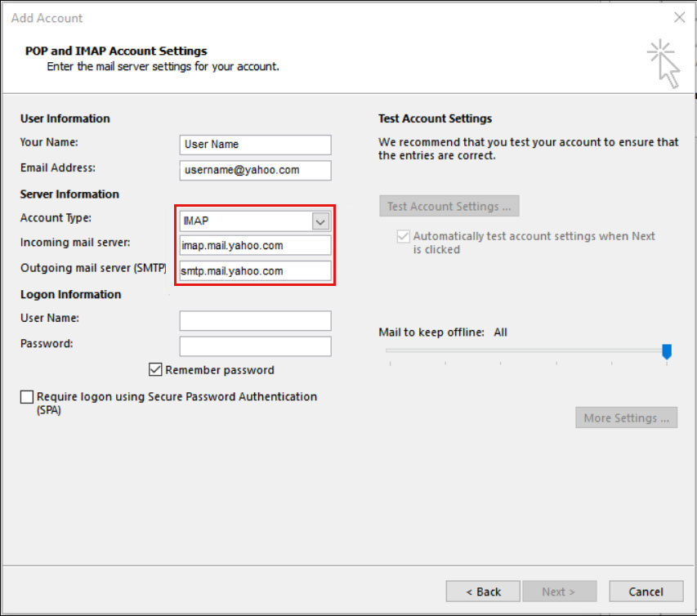Click the Back button
This screenshot has height=616, width=697.
coord(482,591)
